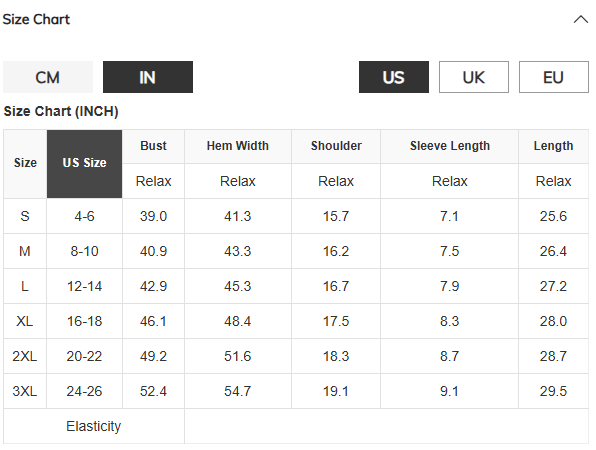The height and width of the screenshot is (450, 596).
Task: Select the 3XL size row label
Action: click(x=25, y=391)
